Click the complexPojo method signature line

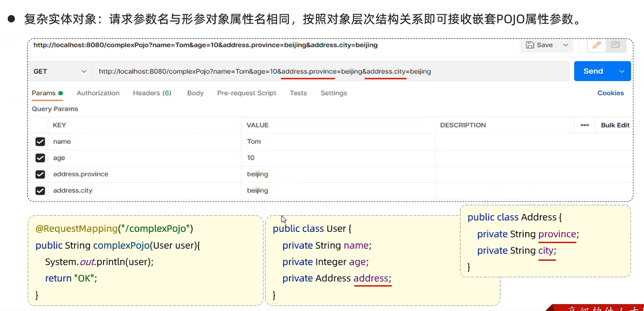point(118,246)
